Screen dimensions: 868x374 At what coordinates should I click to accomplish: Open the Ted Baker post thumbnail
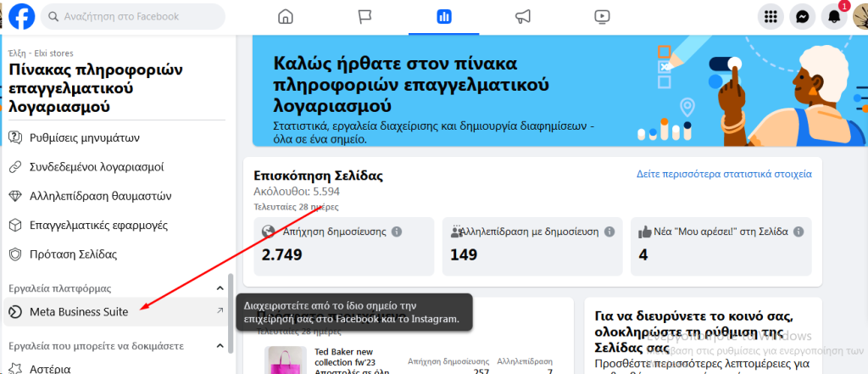pyautogui.click(x=286, y=360)
